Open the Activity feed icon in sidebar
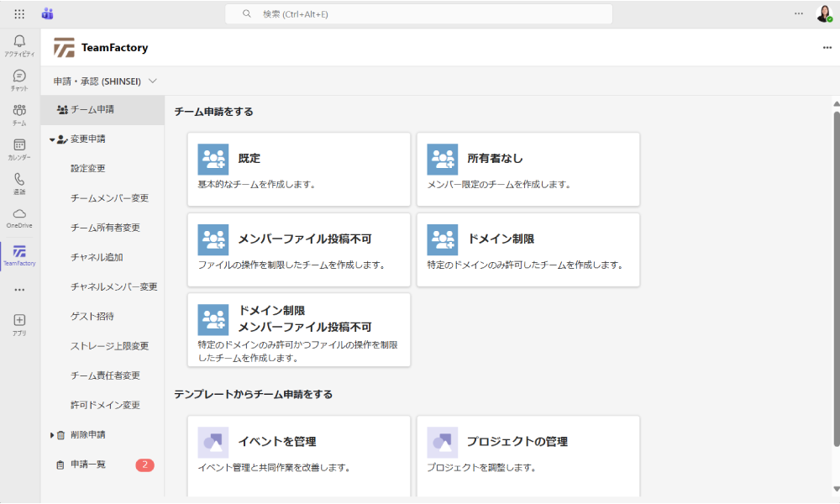The width and height of the screenshot is (840, 504). coord(19,42)
